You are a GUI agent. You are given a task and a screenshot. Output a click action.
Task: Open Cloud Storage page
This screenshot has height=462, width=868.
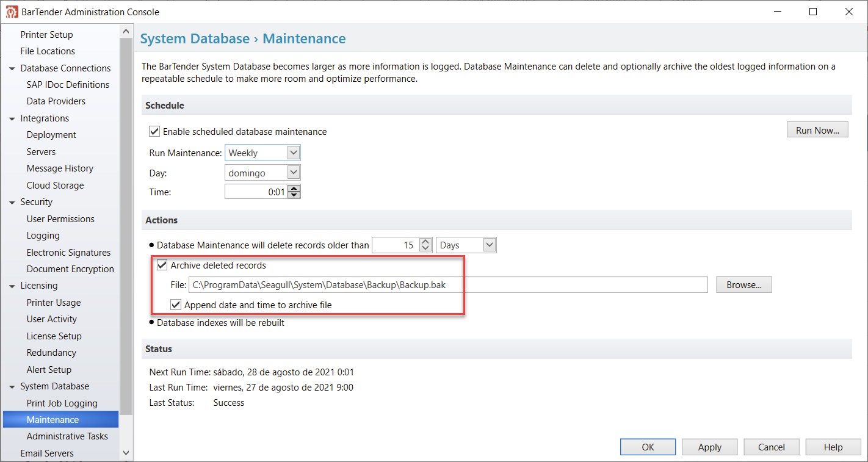tap(55, 186)
